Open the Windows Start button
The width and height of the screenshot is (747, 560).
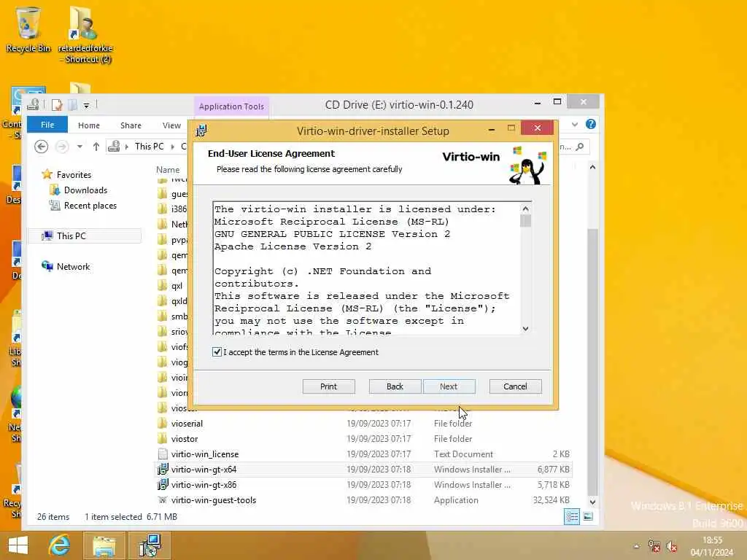coord(18,545)
